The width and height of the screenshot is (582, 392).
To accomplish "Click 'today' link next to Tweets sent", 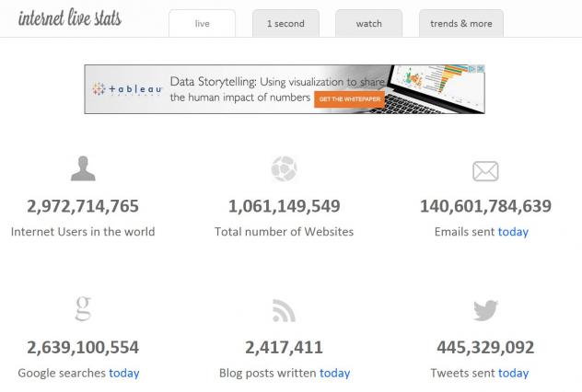I will (x=513, y=373).
